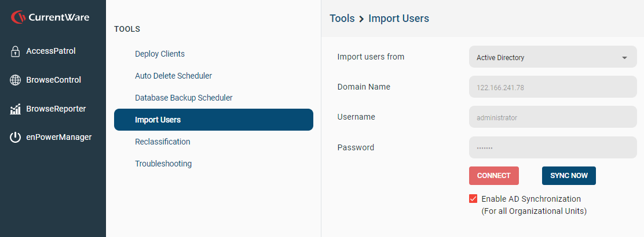
Task: Click the Import Users breadcrumb text
Action: [399, 18]
